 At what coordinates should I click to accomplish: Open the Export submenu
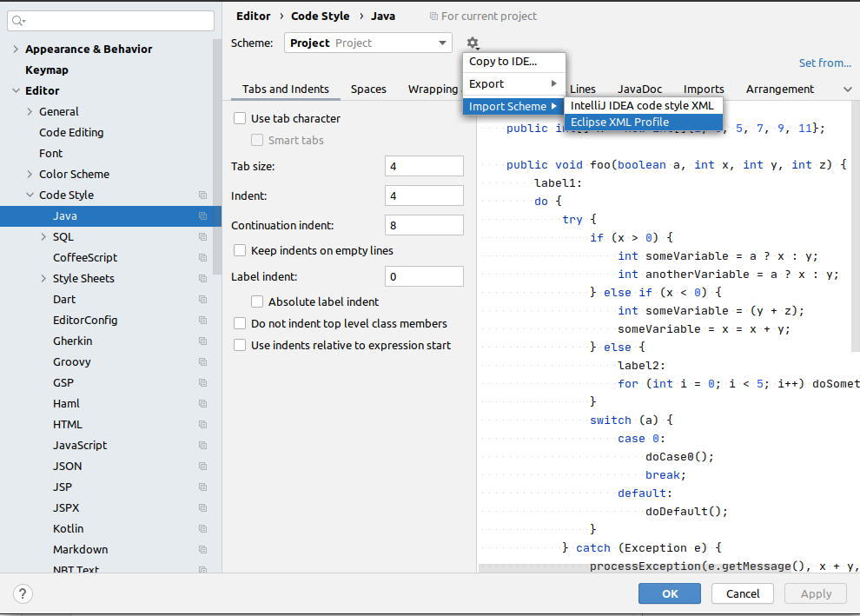[514, 84]
